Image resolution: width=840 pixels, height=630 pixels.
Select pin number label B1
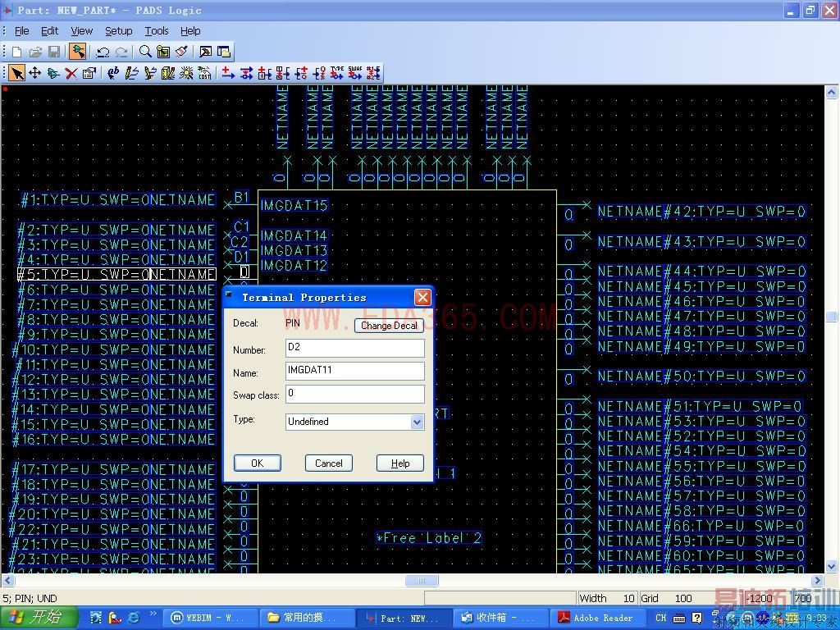(x=242, y=197)
